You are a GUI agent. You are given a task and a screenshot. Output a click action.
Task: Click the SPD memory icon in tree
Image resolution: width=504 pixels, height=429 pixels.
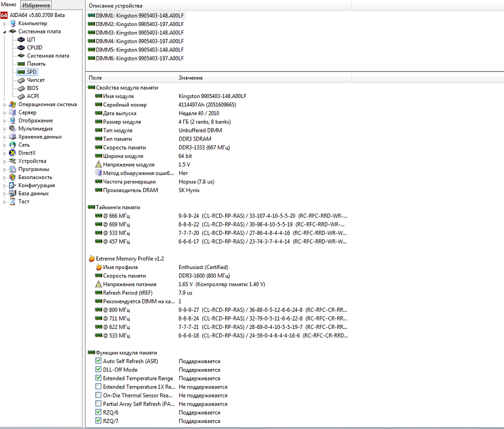(21, 72)
